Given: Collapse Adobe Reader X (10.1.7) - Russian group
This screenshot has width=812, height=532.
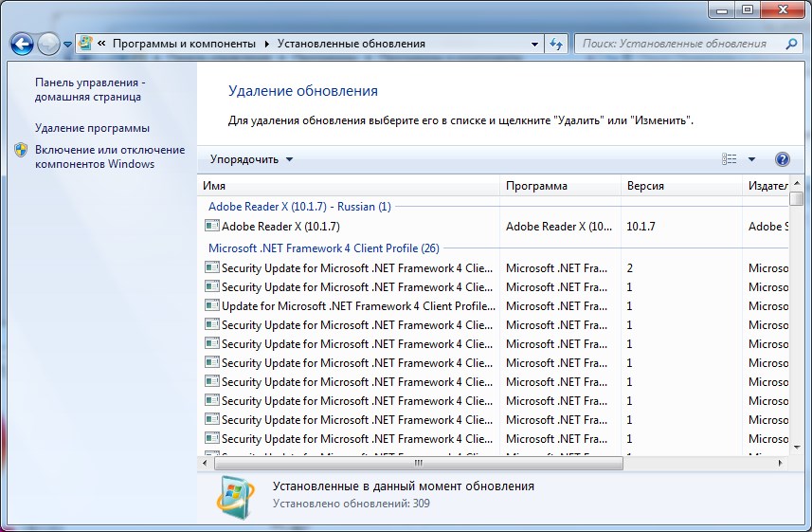Looking at the screenshot, I should point(299,207).
